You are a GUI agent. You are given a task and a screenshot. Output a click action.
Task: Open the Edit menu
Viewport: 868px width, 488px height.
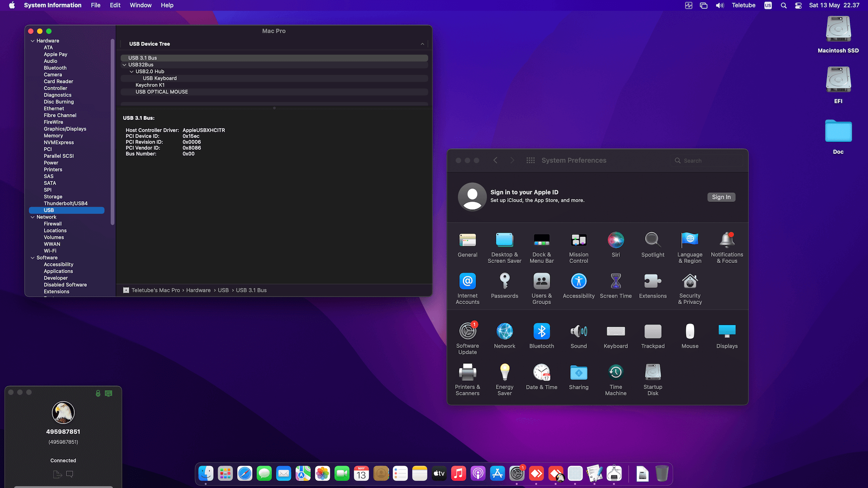[x=115, y=5]
